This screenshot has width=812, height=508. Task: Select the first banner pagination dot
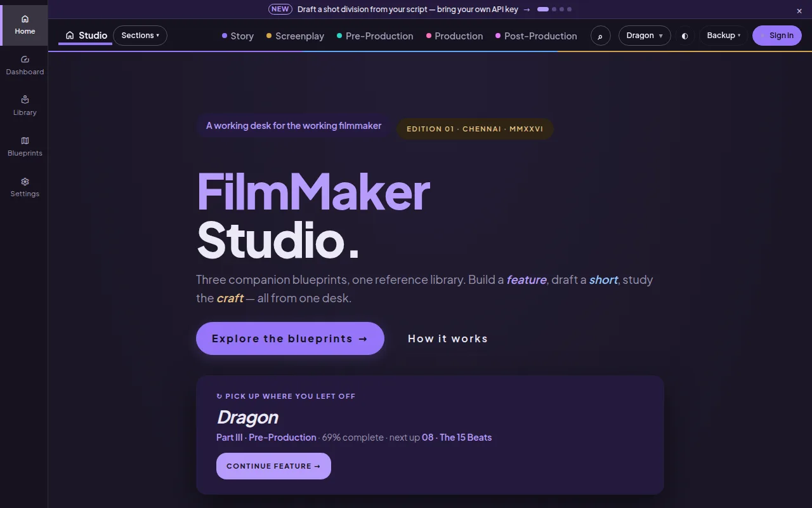coord(542,10)
